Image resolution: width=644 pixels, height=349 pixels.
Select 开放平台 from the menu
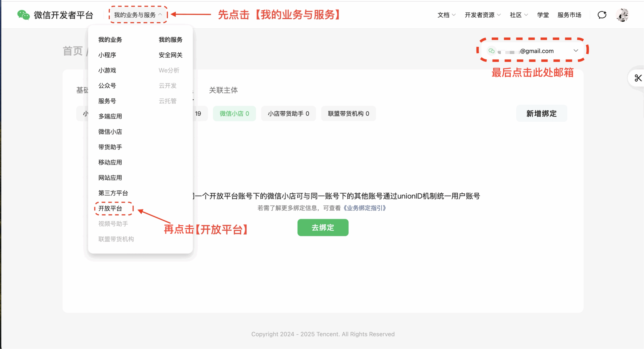[110, 208]
